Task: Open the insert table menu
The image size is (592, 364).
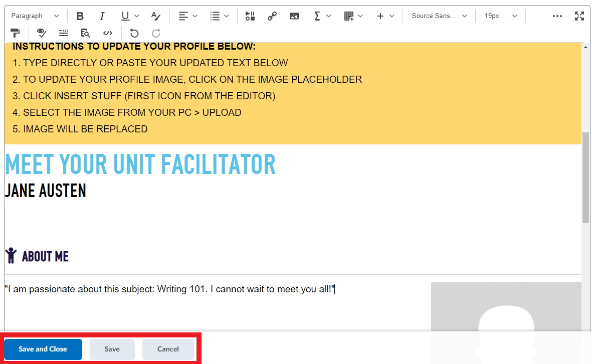Action: tap(353, 16)
